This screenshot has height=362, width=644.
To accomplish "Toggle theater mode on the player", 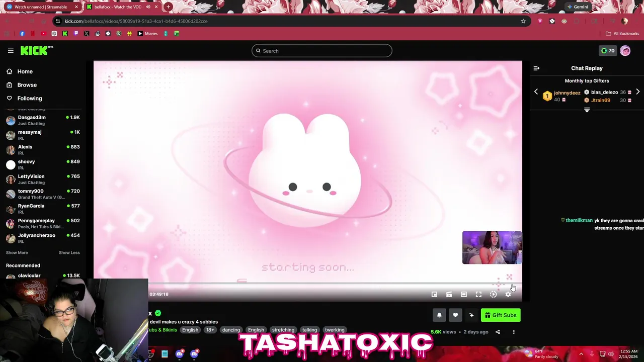I will pos(464,295).
